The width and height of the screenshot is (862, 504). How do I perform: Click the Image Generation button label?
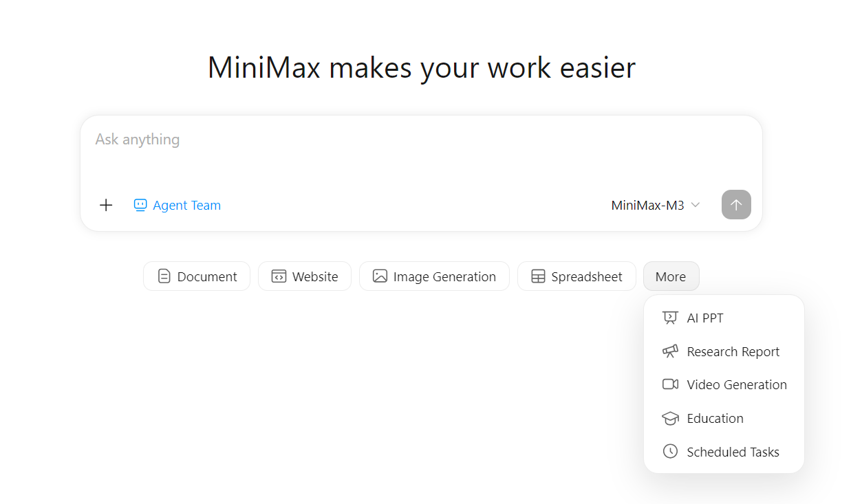click(444, 276)
